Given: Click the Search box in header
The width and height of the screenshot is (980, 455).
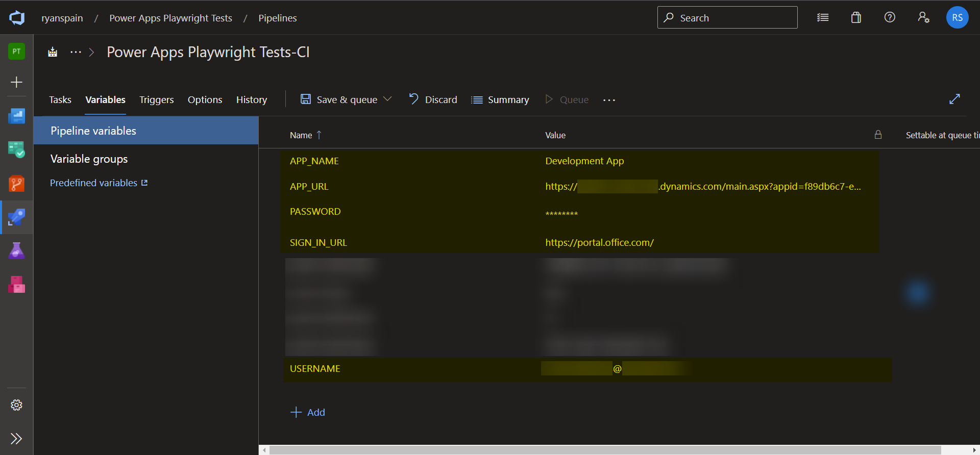Looking at the screenshot, I should (x=727, y=17).
